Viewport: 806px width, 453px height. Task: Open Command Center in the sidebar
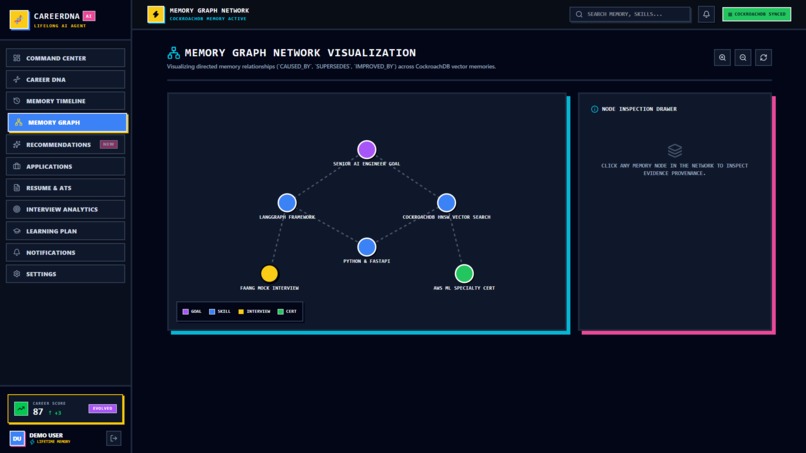tap(65, 58)
